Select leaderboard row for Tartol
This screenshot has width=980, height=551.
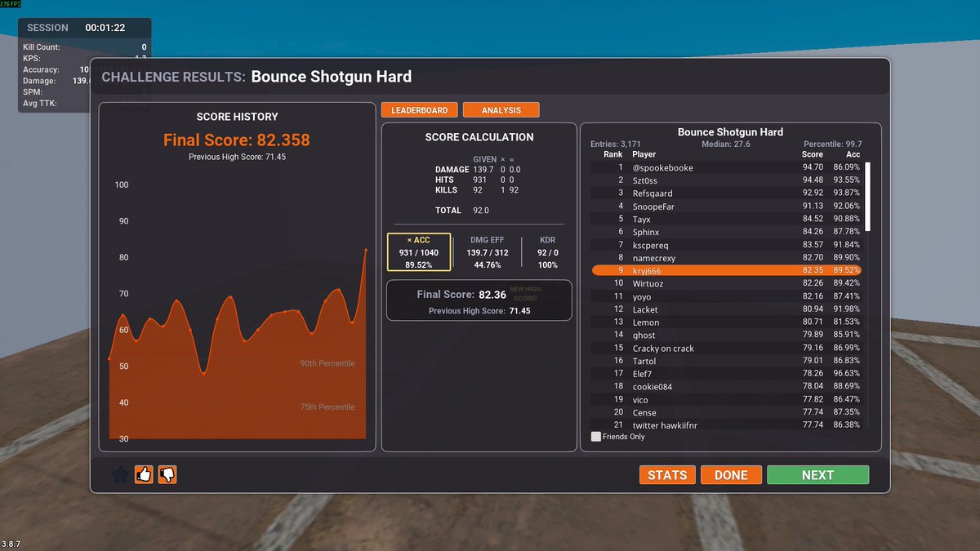pyautogui.click(x=727, y=361)
